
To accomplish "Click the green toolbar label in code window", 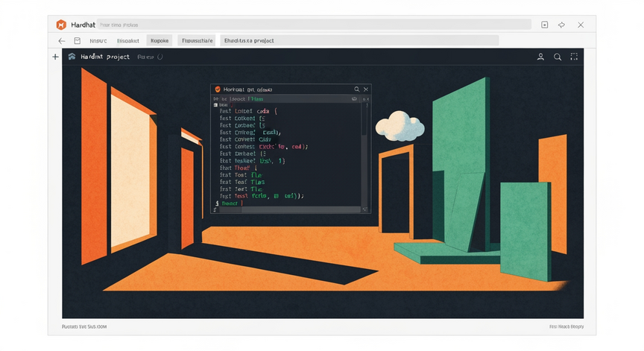I will coord(257,99).
